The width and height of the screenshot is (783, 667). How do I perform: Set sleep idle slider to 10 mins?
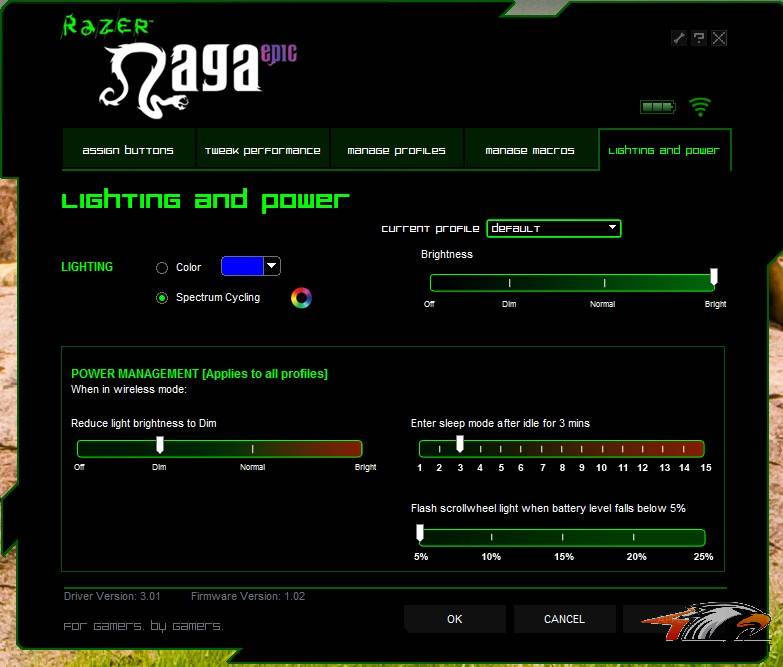coord(602,449)
